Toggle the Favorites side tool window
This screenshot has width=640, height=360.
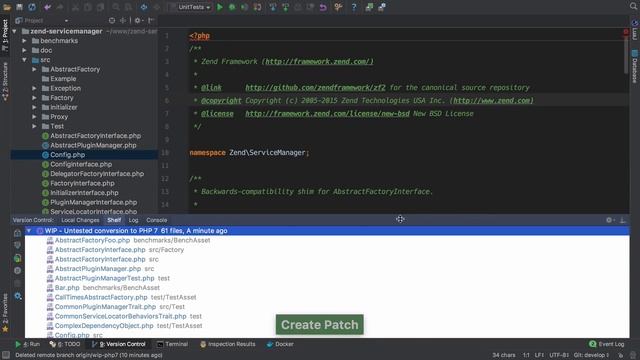5,312
